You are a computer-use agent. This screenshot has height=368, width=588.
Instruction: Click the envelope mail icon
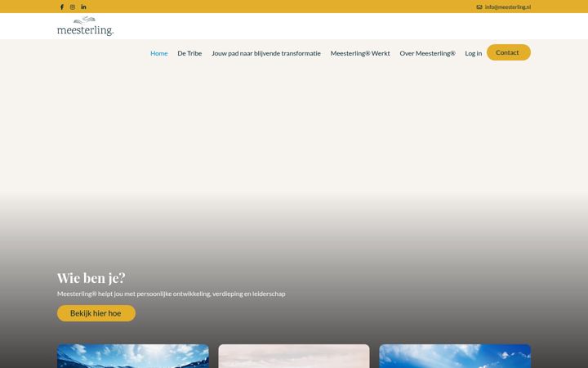(479, 7)
